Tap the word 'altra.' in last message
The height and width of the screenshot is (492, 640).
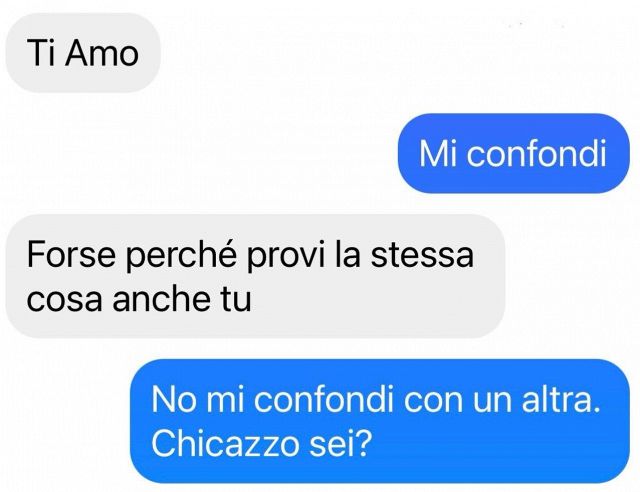[x=562, y=398]
